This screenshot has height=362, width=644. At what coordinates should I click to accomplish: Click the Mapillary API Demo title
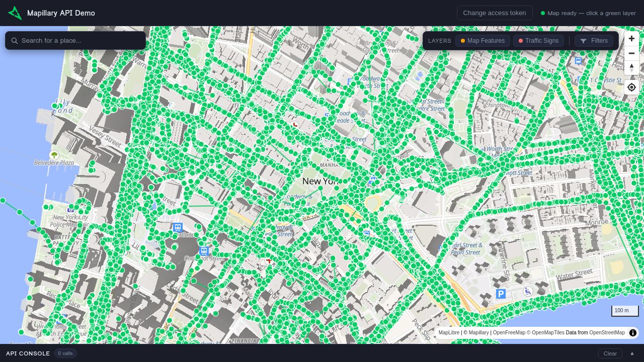coord(61,13)
